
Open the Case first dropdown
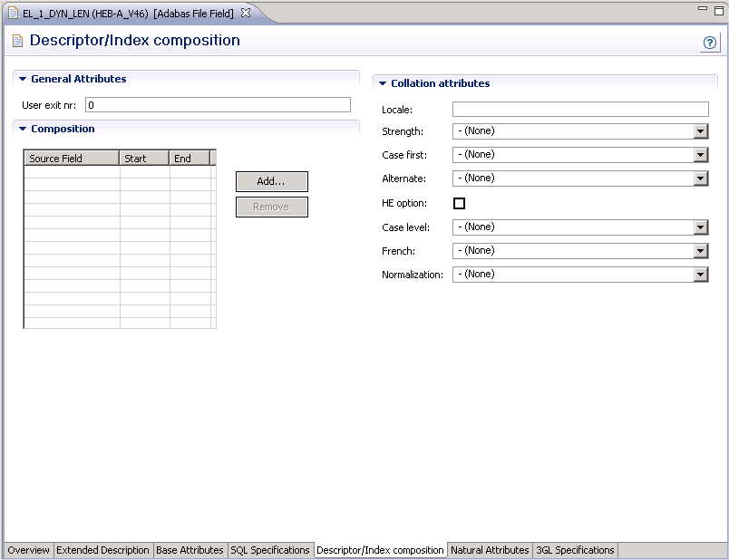coord(700,155)
